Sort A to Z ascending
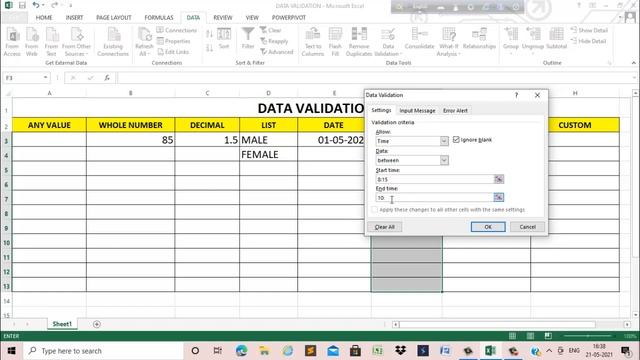 [209, 34]
